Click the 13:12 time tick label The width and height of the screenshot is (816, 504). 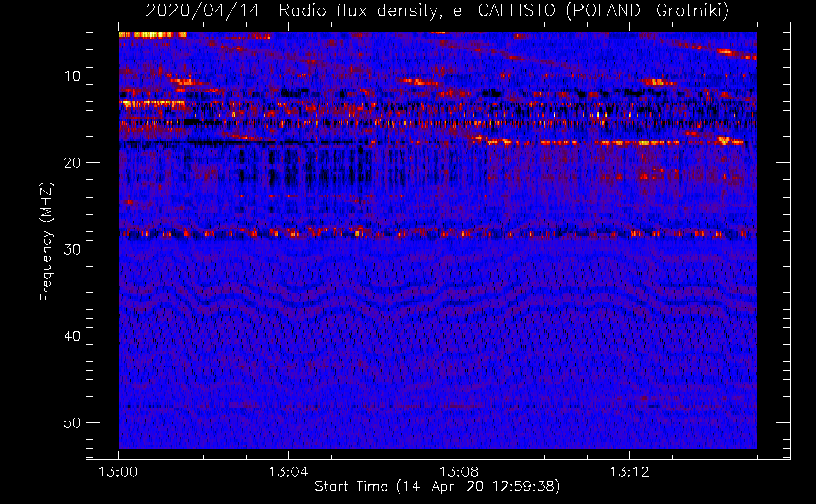pyautogui.click(x=629, y=472)
